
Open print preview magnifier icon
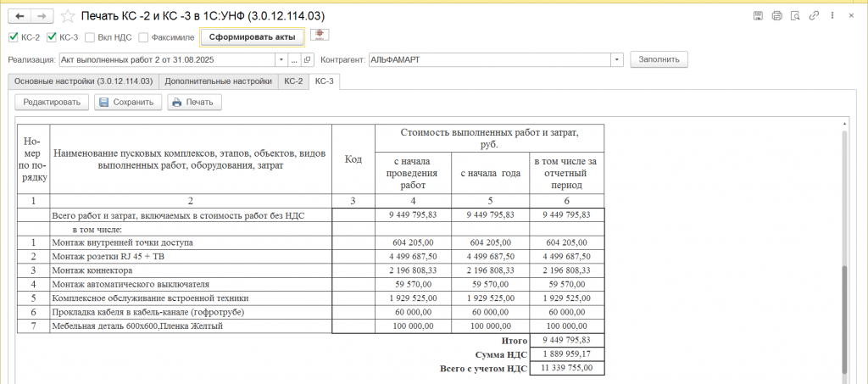tap(795, 16)
